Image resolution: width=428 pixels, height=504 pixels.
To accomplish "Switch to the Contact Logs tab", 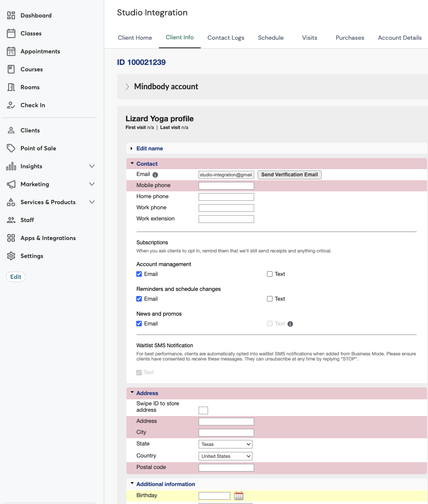I will tap(226, 38).
